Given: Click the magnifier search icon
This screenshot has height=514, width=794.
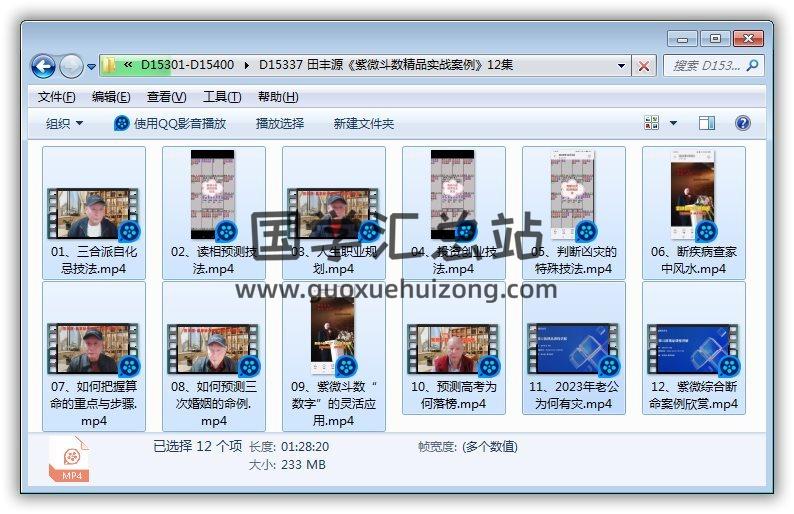Looking at the screenshot, I should coord(752,65).
